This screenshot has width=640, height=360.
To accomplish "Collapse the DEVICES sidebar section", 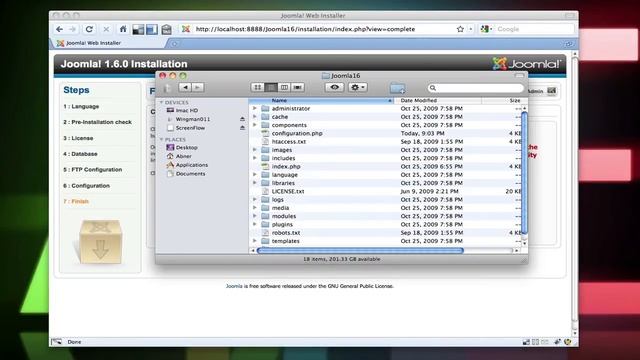I will [162, 102].
